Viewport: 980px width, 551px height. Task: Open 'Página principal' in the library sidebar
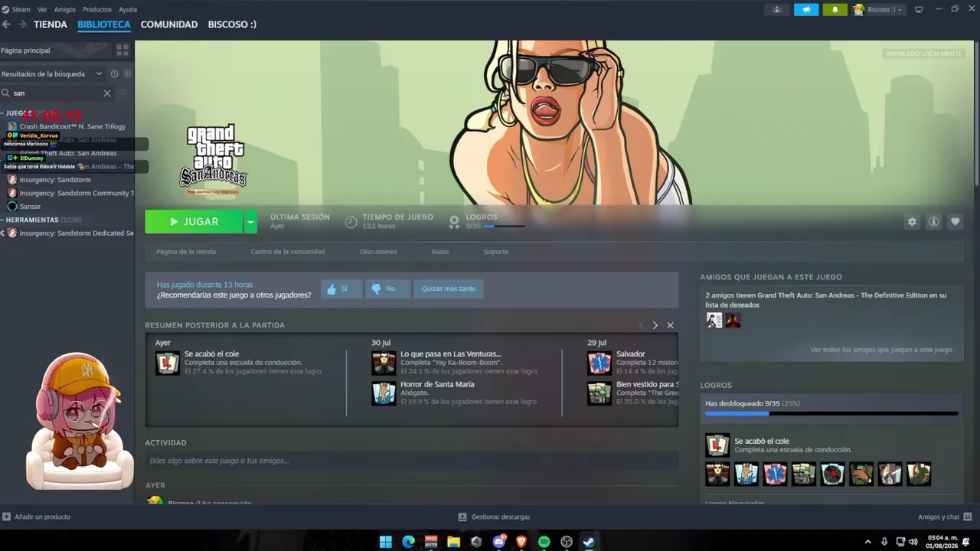(x=55, y=51)
